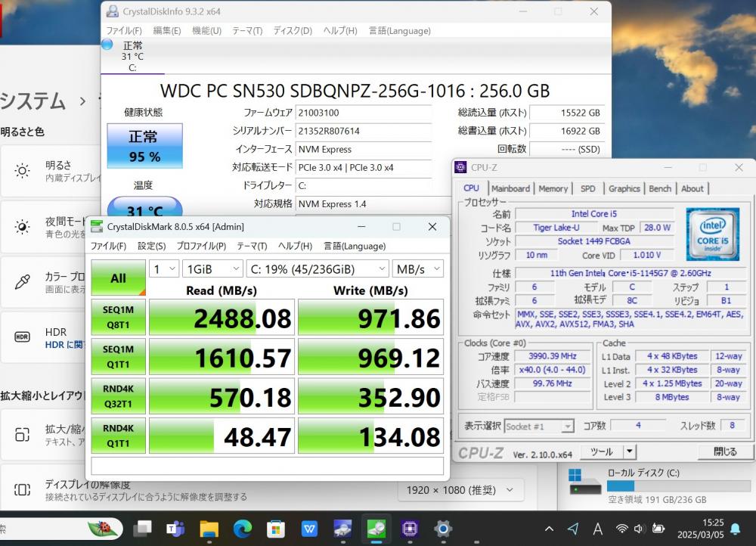Open プロファイル menu in CrystalDiskMark
756x546 pixels.
(x=201, y=246)
